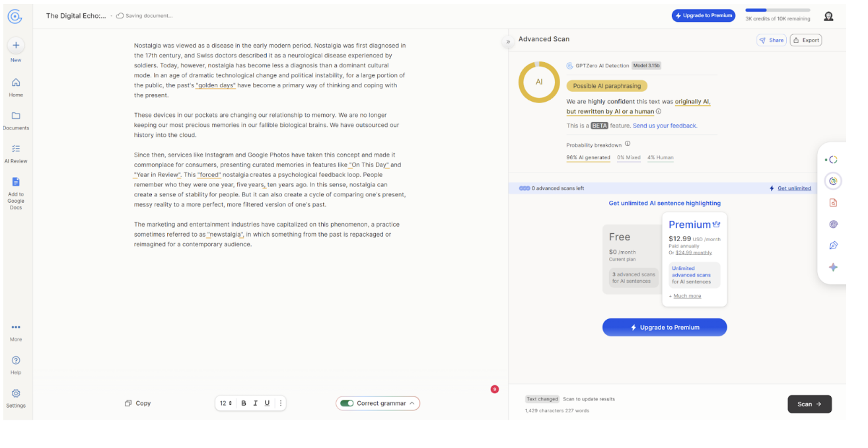Toggle the Correct grammar switch
868x448 pixels.
click(x=347, y=403)
